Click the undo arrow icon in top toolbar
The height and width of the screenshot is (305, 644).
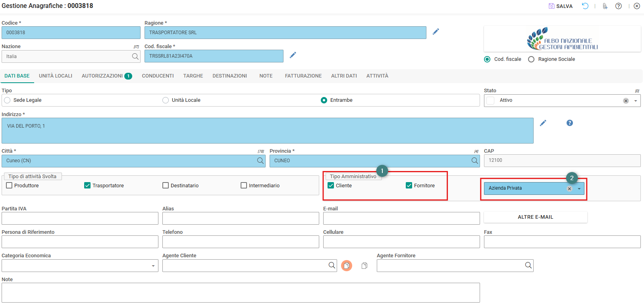585,6
